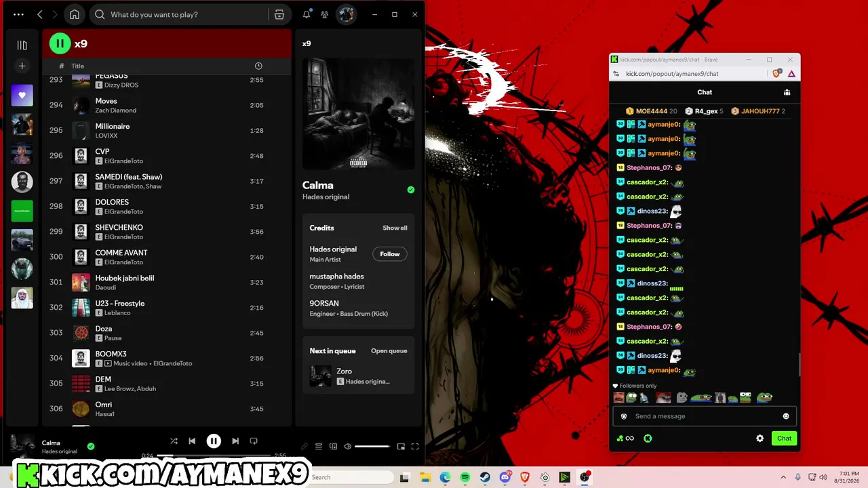Click the Brave Rewards triangle icon

791,73
